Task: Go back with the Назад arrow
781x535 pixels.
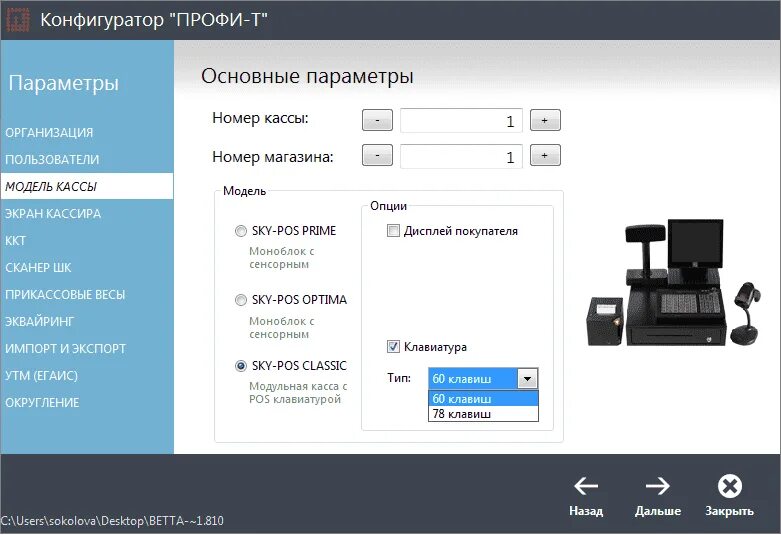Action: pyautogui.click(x=586, y=486)
